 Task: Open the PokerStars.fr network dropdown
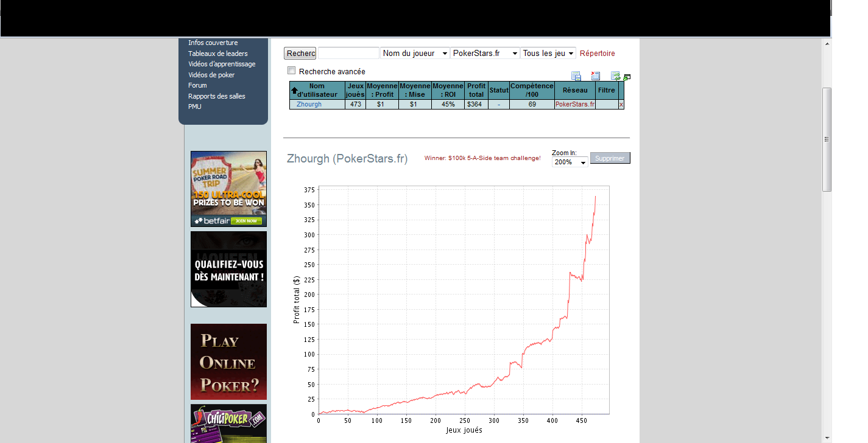[485, 54]
